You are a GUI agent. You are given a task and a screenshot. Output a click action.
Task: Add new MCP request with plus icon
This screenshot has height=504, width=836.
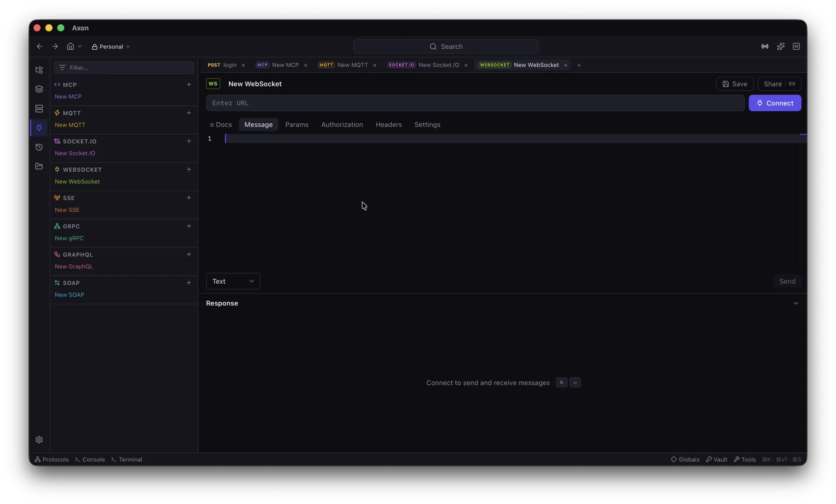click(189, 84)
